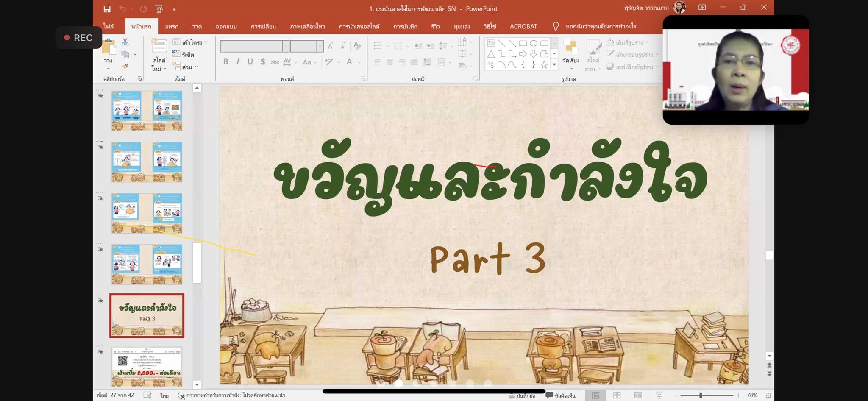Click the Cut scissors icon
Screen dimensions: 868x401
[125, 42]
